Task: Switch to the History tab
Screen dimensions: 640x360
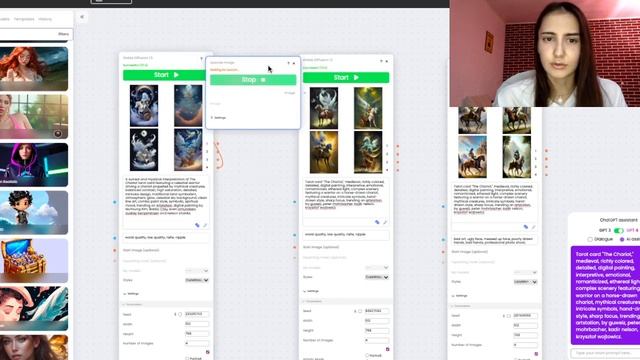Action: (45, 19)
